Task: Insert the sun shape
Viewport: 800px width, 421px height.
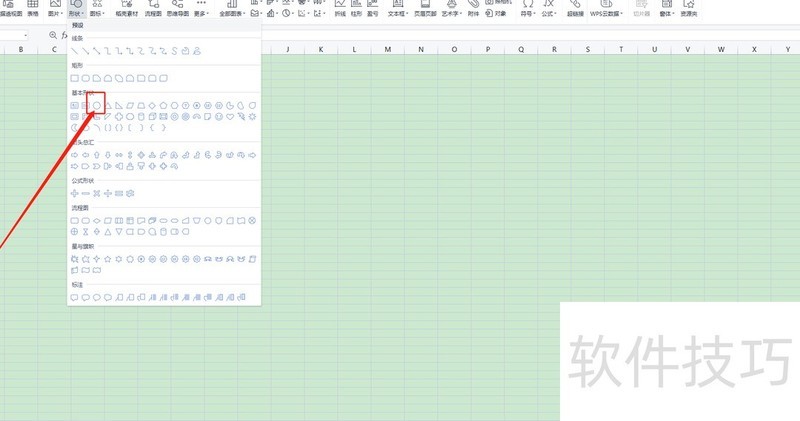Action: [x=252, y=117]
